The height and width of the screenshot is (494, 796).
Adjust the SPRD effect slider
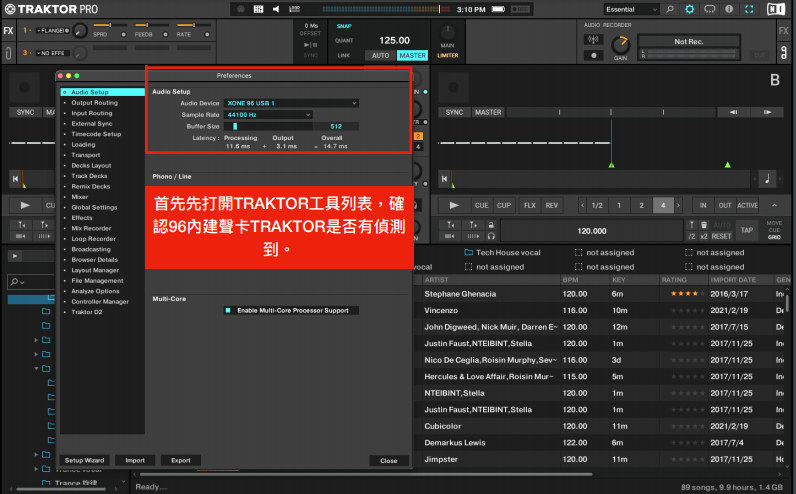[x=110, y=25]
